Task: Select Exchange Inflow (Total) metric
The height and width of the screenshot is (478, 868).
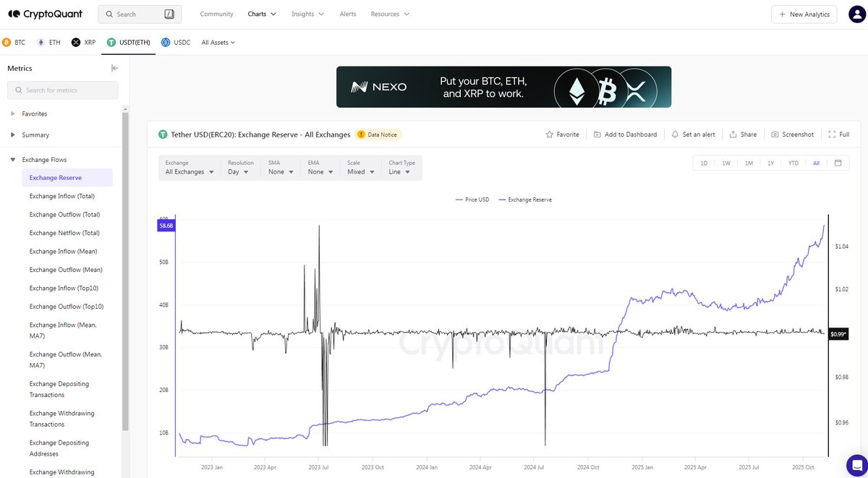Action: point(62,196)
